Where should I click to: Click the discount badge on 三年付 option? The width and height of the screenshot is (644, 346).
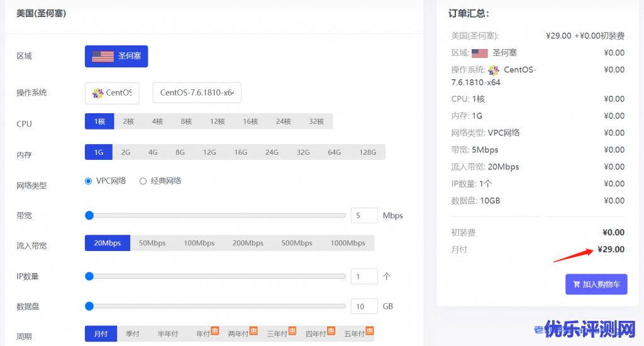pos(292,330)
